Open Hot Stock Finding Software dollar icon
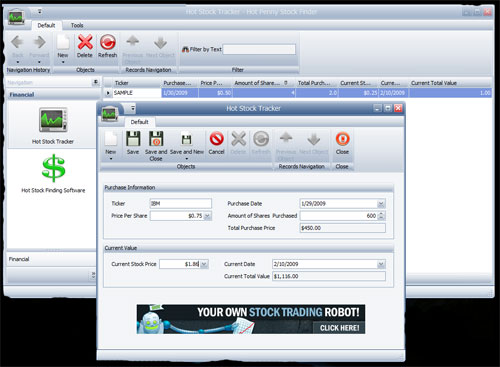500x367 pixels. point(53,168)
